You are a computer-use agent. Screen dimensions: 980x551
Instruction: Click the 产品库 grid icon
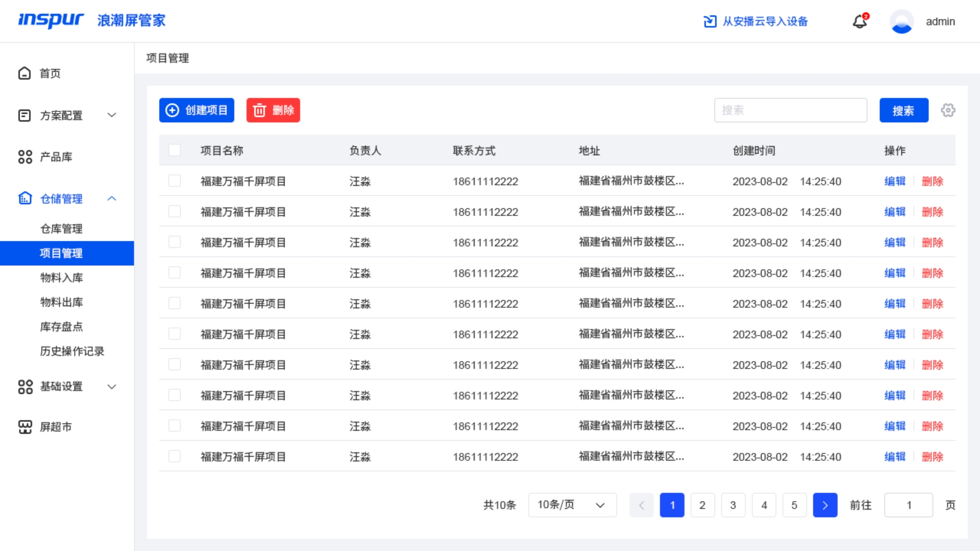click(25, 157)
